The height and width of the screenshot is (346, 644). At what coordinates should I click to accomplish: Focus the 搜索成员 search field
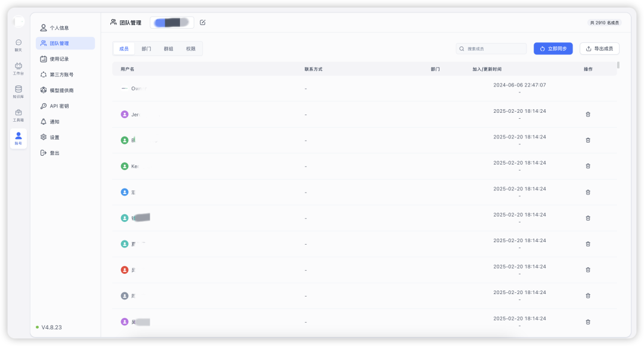491,48
